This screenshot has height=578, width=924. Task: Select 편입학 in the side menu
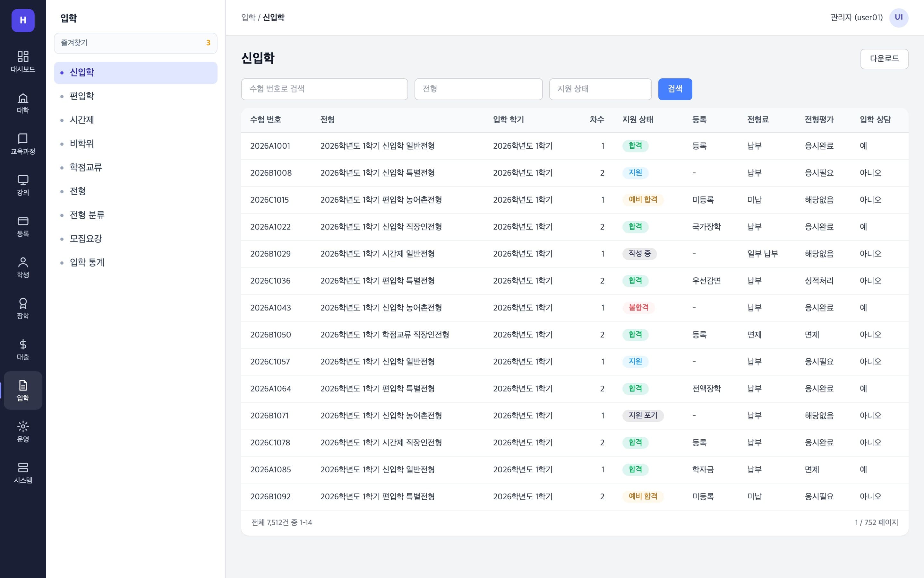(x=135, y=96)
